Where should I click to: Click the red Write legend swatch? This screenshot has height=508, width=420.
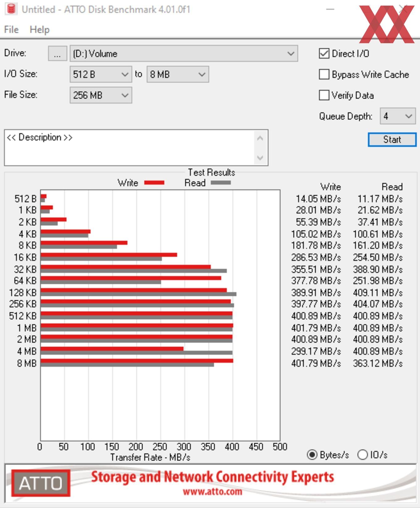pos(154,183)
